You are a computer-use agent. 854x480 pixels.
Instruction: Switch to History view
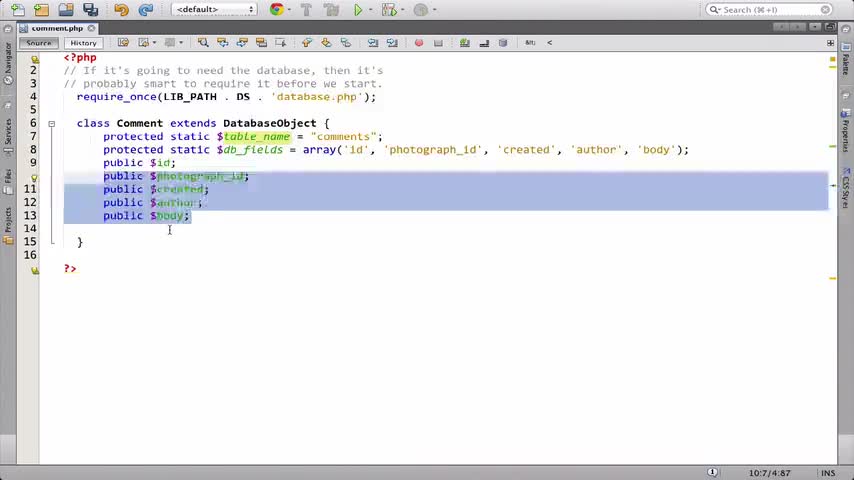pyautogui.click(x=83, y=42)
